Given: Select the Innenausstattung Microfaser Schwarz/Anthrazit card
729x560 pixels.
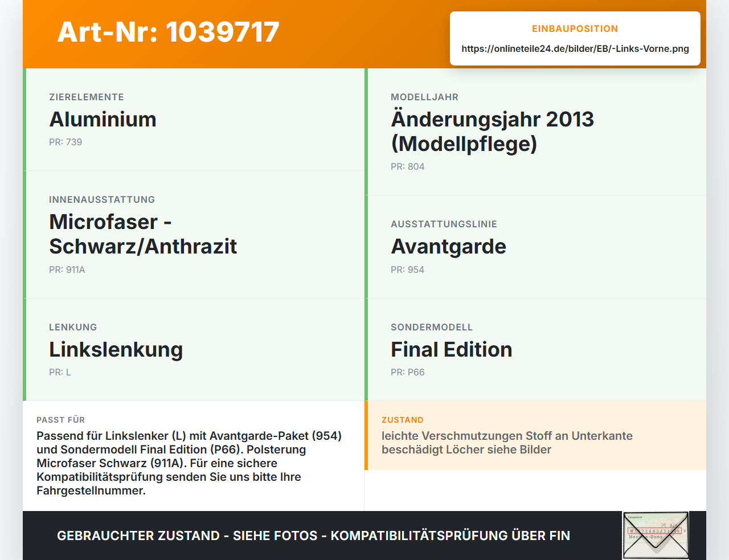Looking at the screenshot, I should point(194,235).
